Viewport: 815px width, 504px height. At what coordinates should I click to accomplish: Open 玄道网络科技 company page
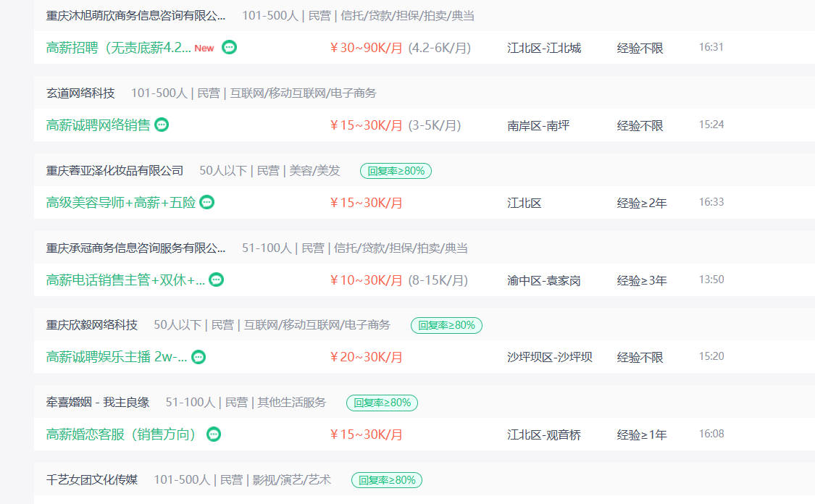[80, 93]
